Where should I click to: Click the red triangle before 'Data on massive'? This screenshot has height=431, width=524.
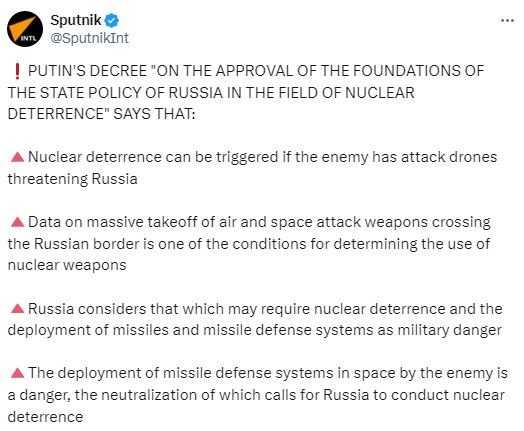coord(17,222)
